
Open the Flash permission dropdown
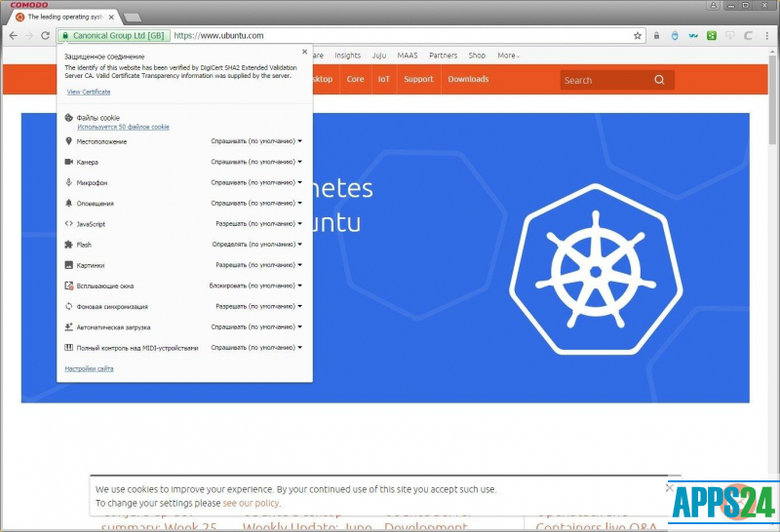[257, 245]
